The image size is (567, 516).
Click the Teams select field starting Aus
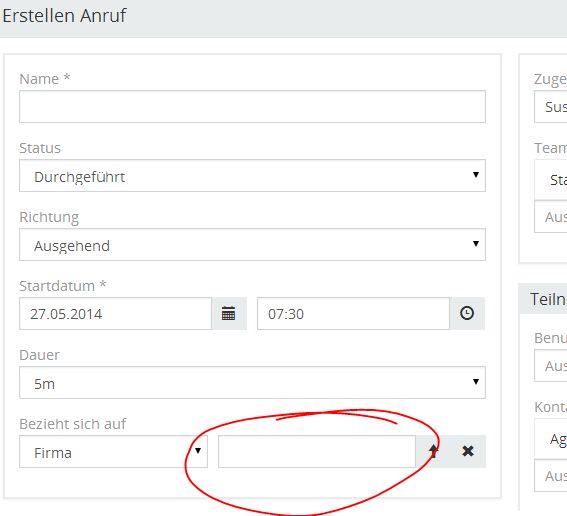(x=551, y=217)
